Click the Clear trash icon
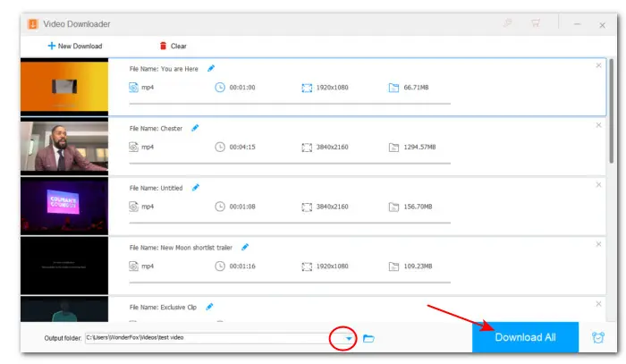 pos(163,46)
